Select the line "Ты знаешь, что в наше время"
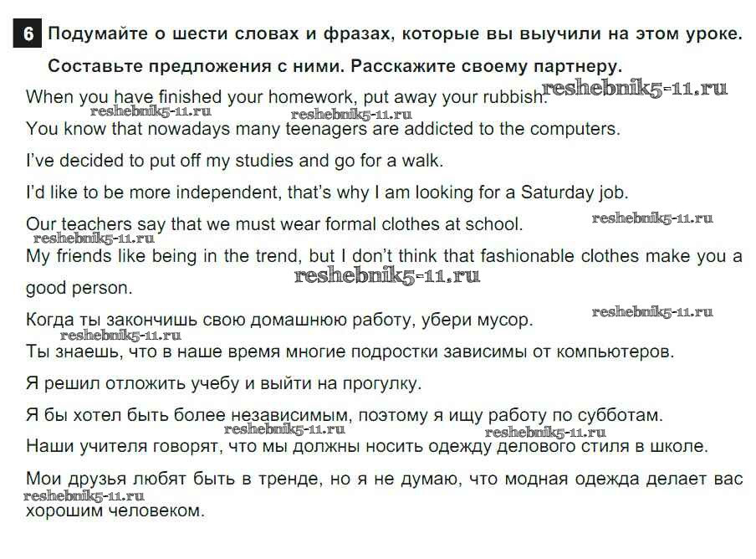 coord(350,351)
